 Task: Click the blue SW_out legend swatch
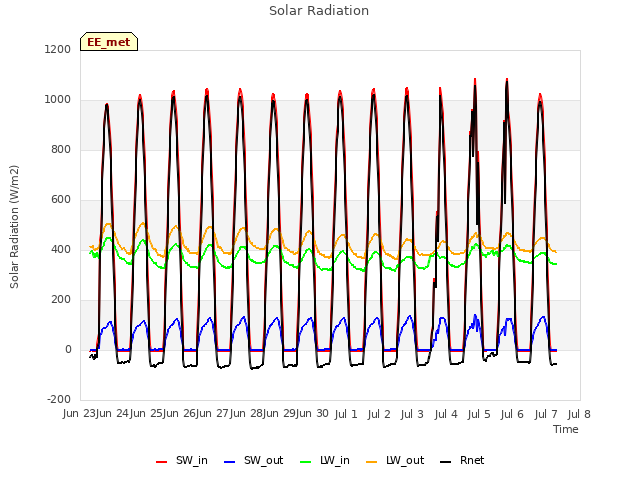(x=230, y=462)
